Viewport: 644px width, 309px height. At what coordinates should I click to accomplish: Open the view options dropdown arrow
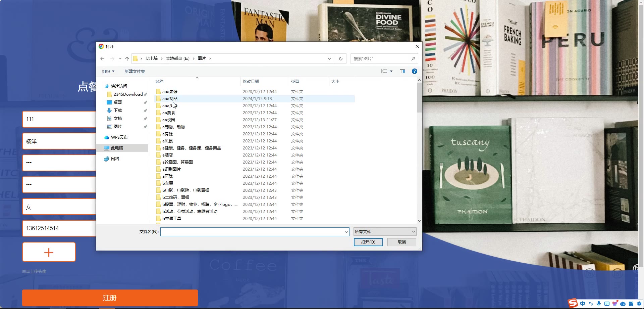[391, 71]
